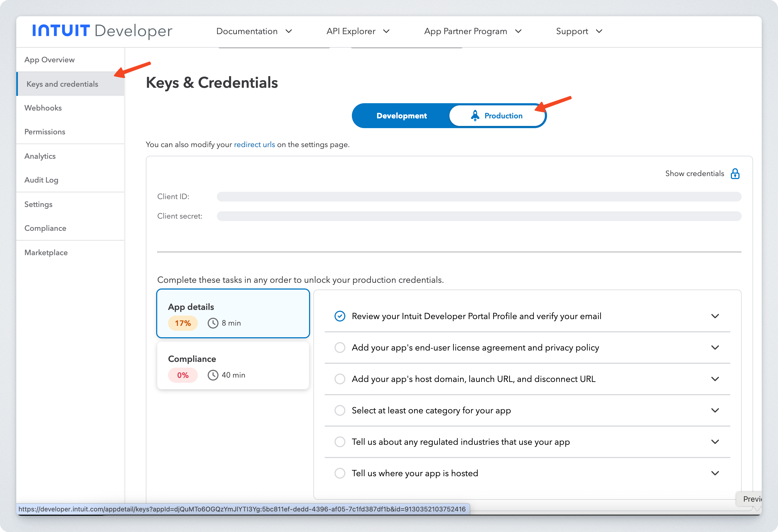Click clock icon in Compliance card
Image resolution: width=778 pixels, height=532 pixels.
click(x=213, y=375)
